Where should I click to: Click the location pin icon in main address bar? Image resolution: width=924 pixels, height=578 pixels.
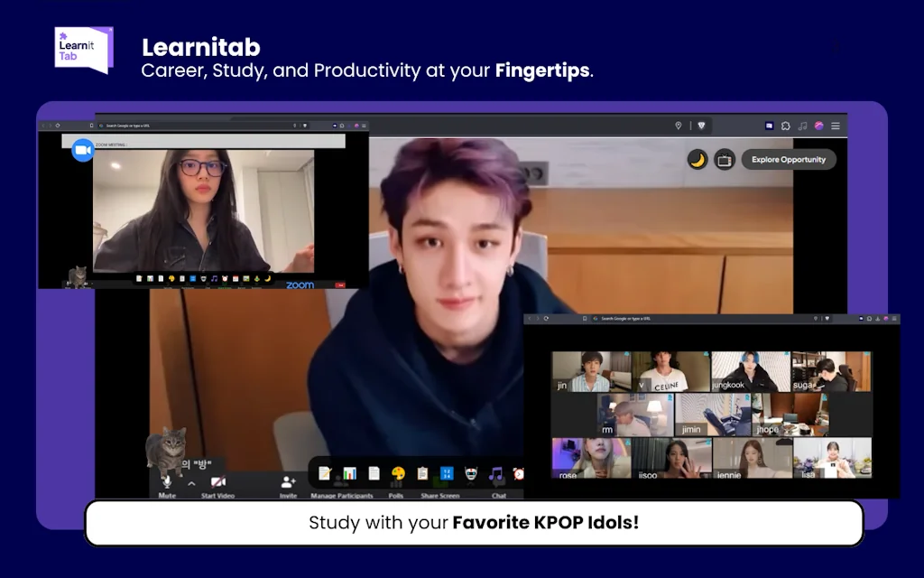coord(679,126)
